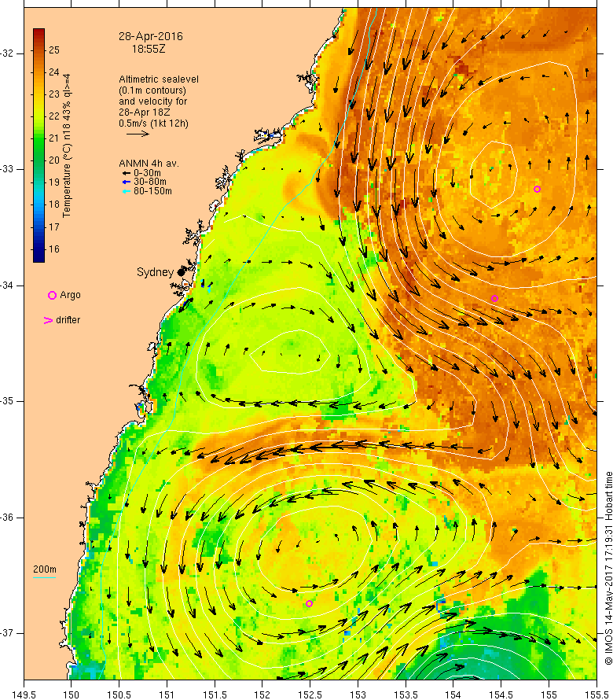The height and width of the screenshot is (700, 613).
Task: Click the temperature color bar
Action: (39, 146)
